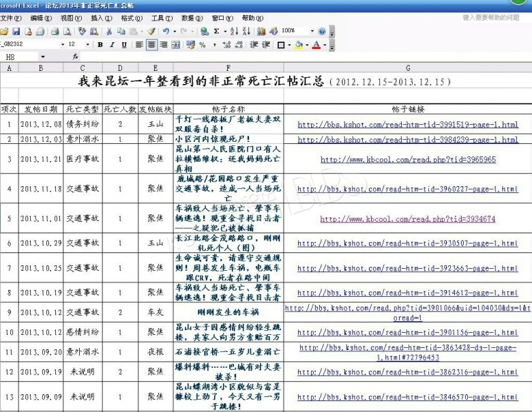Open Print Preview from the toolbar
Screen dimensions: 532x412
pos(67,31)
